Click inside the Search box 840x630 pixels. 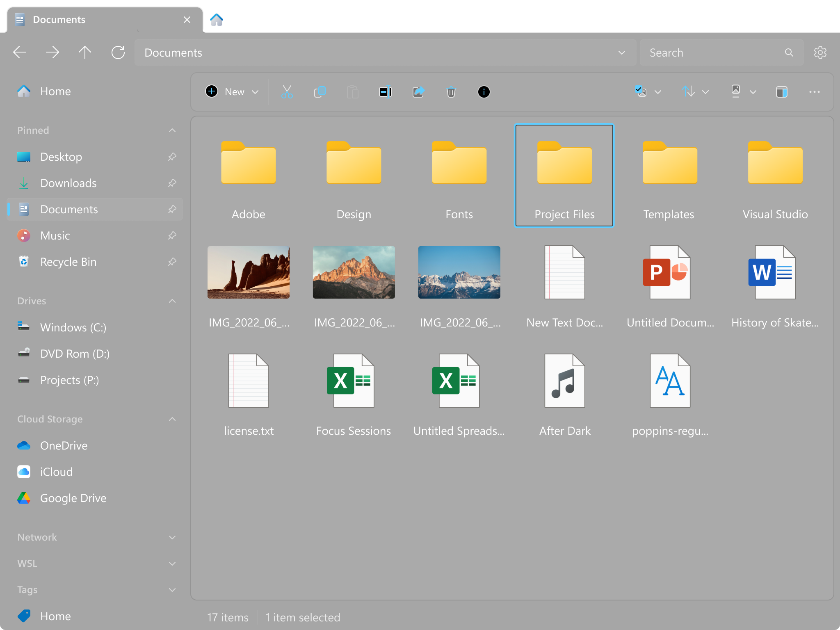click(x=714, y=52)
